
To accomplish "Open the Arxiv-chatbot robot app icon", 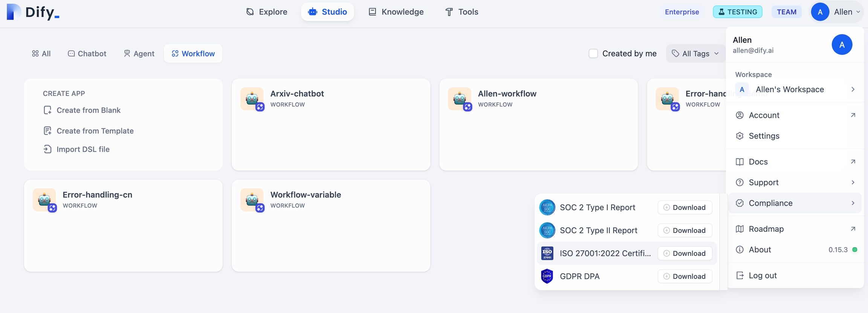I will [x=252, y=99].
